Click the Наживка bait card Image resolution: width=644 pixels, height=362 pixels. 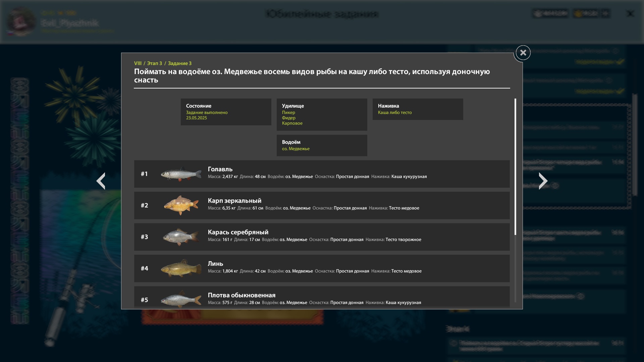pyautogui.click(x=418, y=109)
